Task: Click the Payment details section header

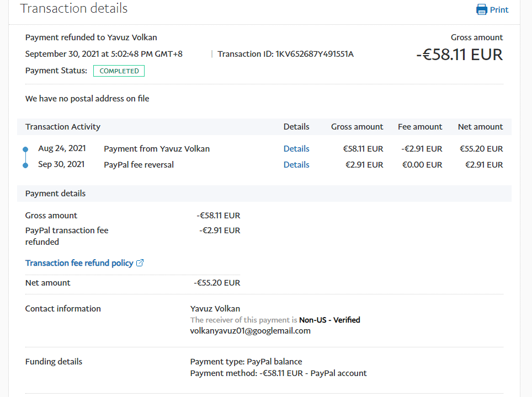Action: (55, 194)
